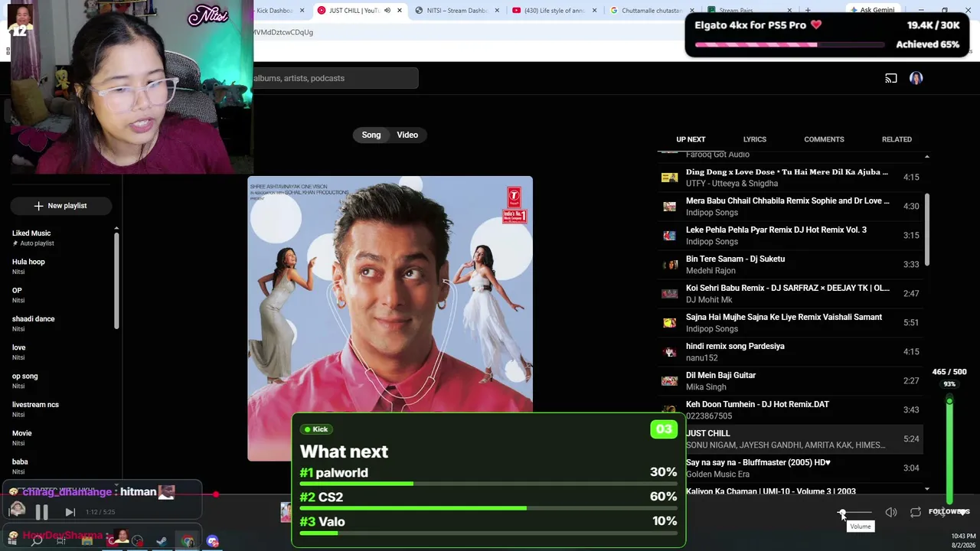
Task: Play Say na say na - Bluffmaster
Action: coord(790,468)
